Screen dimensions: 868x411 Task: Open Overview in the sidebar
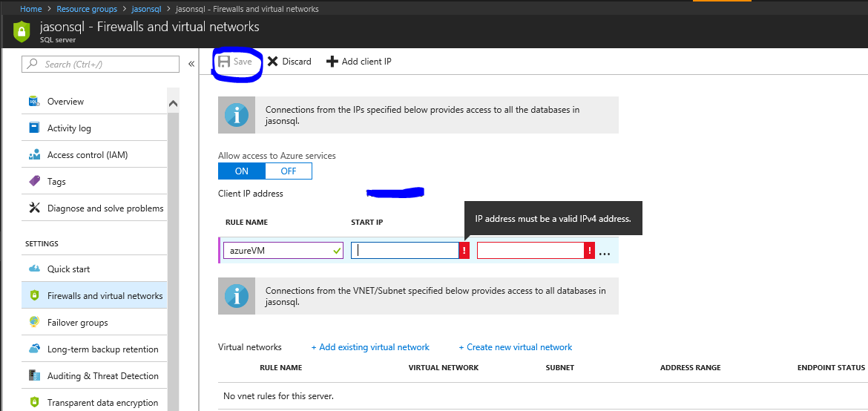click(x=94, y=102)
